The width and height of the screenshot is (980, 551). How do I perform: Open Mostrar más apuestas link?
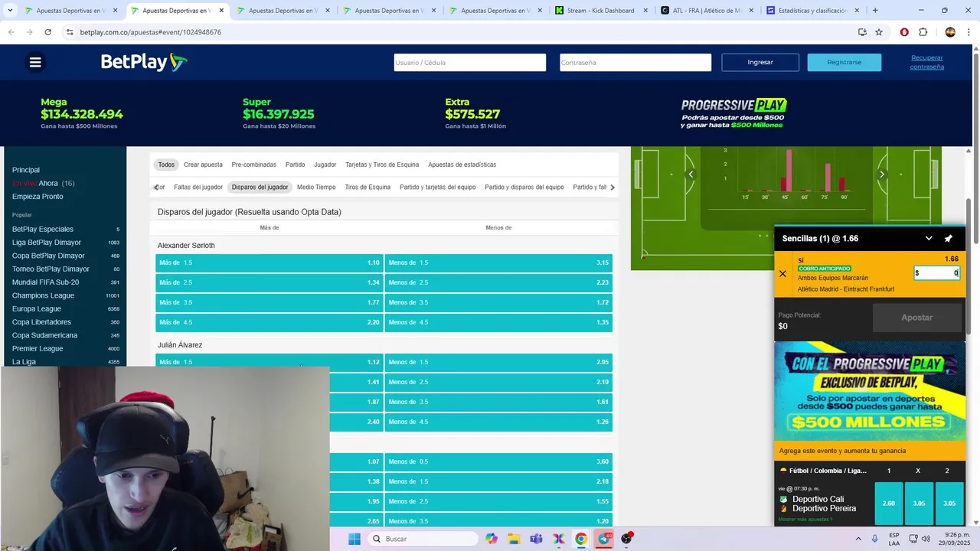point(805,520)
